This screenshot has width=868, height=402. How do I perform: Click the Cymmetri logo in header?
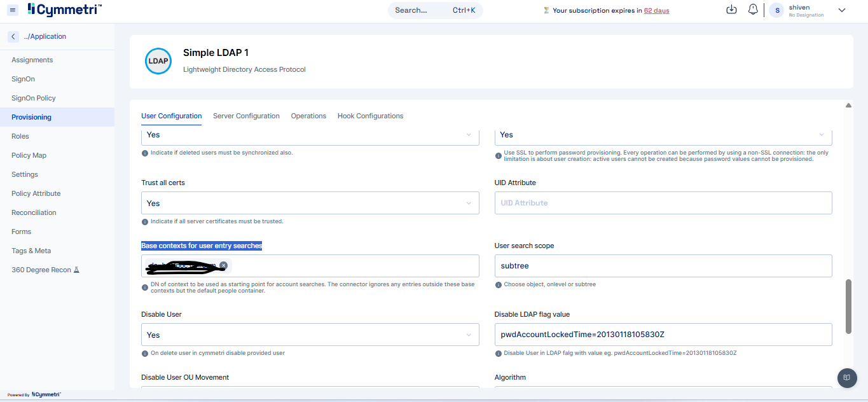64,10
